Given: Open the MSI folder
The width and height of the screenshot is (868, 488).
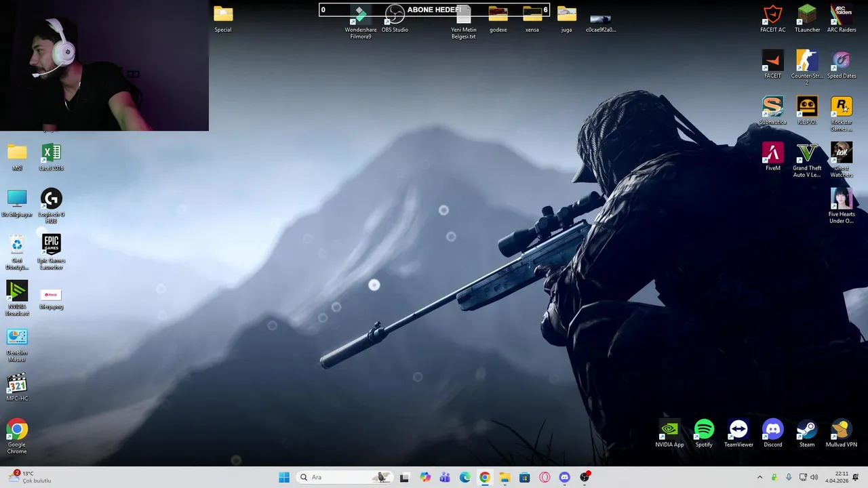Looking at the screenshot, I should pos(17,157).
